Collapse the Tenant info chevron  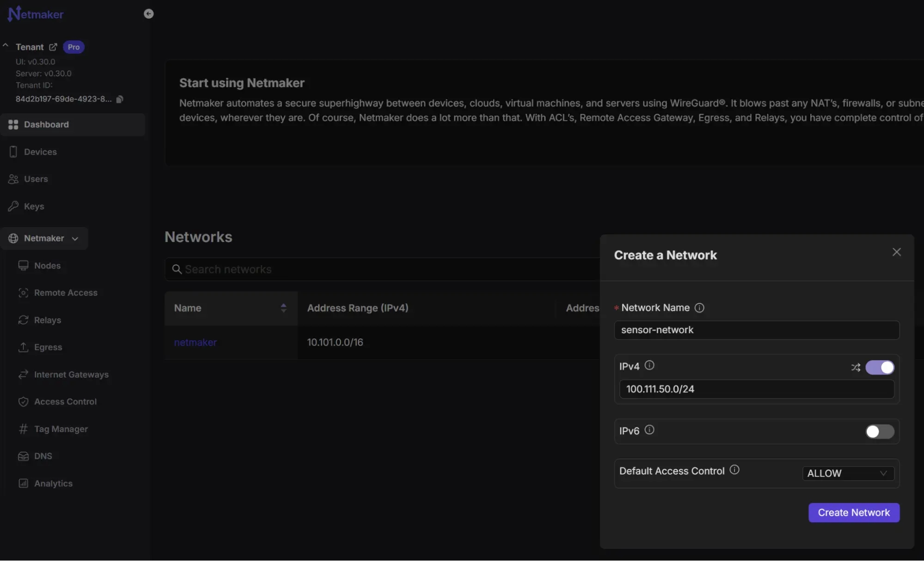[x=6, y=46]
